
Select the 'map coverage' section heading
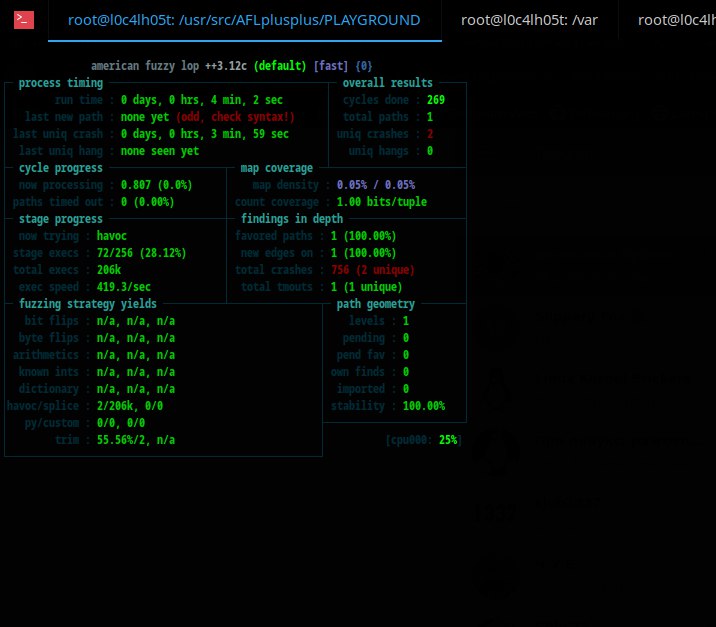tap(277, 168)
